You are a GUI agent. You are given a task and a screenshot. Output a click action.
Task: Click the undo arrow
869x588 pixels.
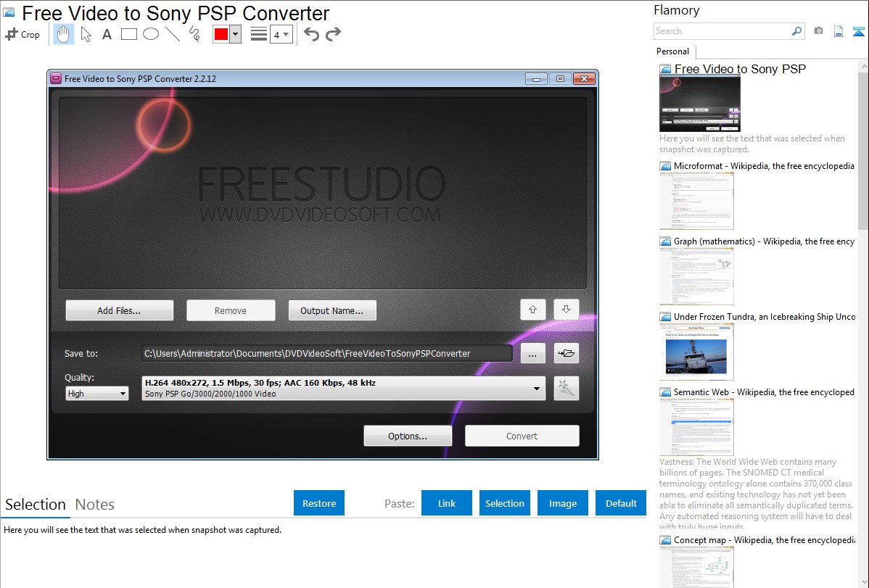311,34
